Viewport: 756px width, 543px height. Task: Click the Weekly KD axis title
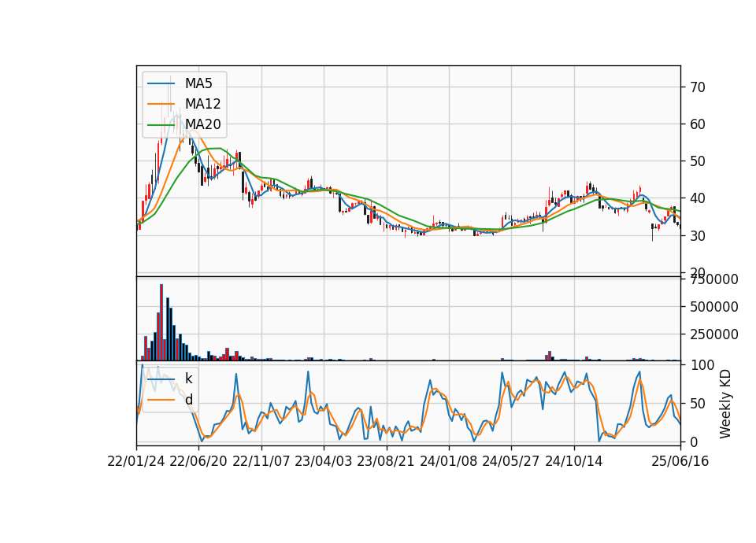(725, 404)
